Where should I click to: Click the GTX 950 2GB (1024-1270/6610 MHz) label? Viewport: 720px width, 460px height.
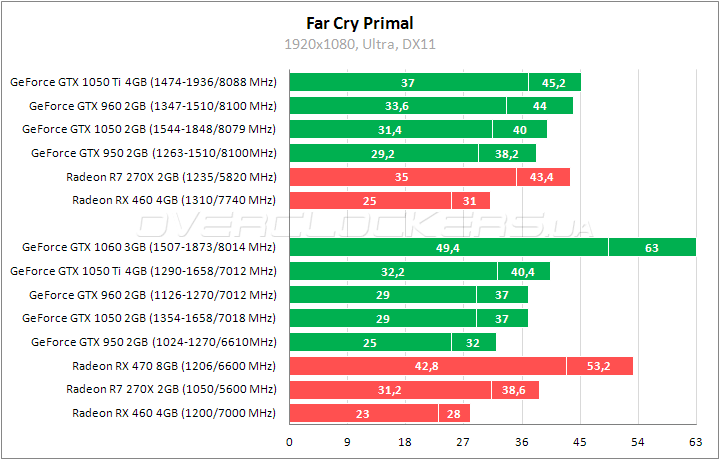pyautogui.click(x=153, y=342)
